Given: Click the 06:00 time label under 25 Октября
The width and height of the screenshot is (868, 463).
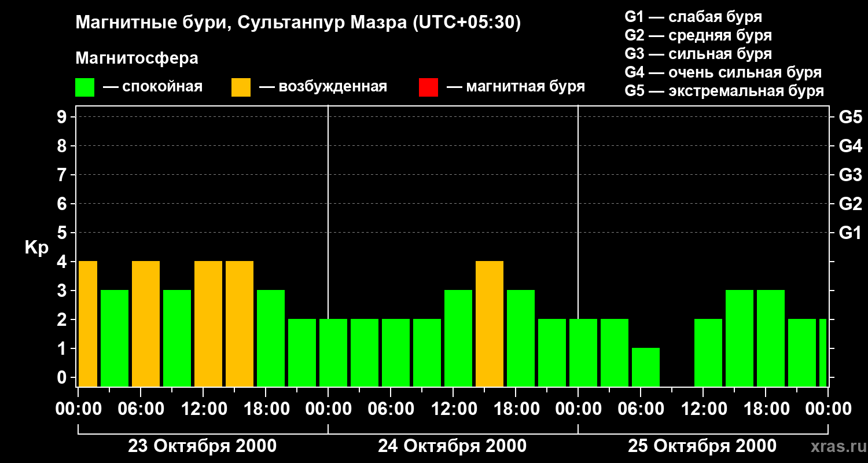Looking at the screenshot, I should [x=641, y=409].
